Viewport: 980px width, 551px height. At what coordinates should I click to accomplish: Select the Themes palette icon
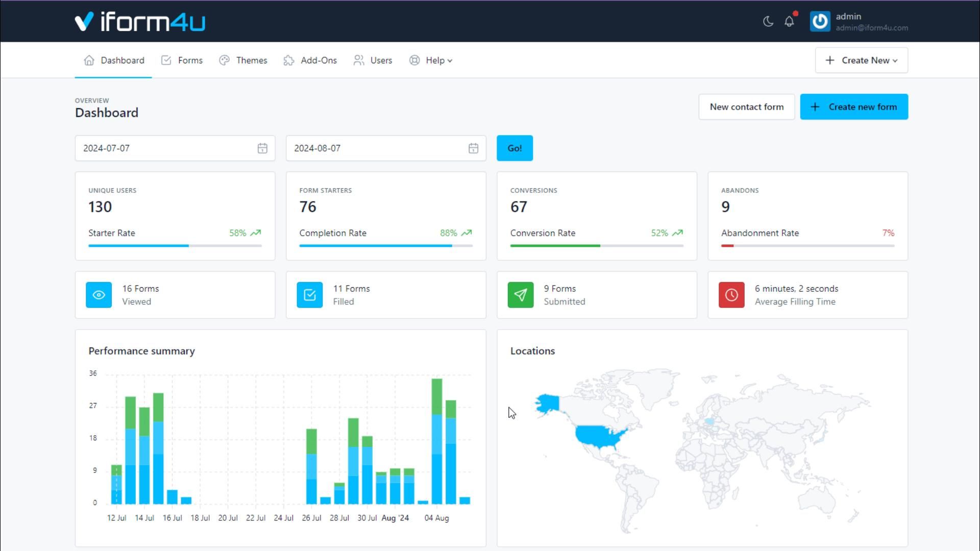tap(224, 60)
